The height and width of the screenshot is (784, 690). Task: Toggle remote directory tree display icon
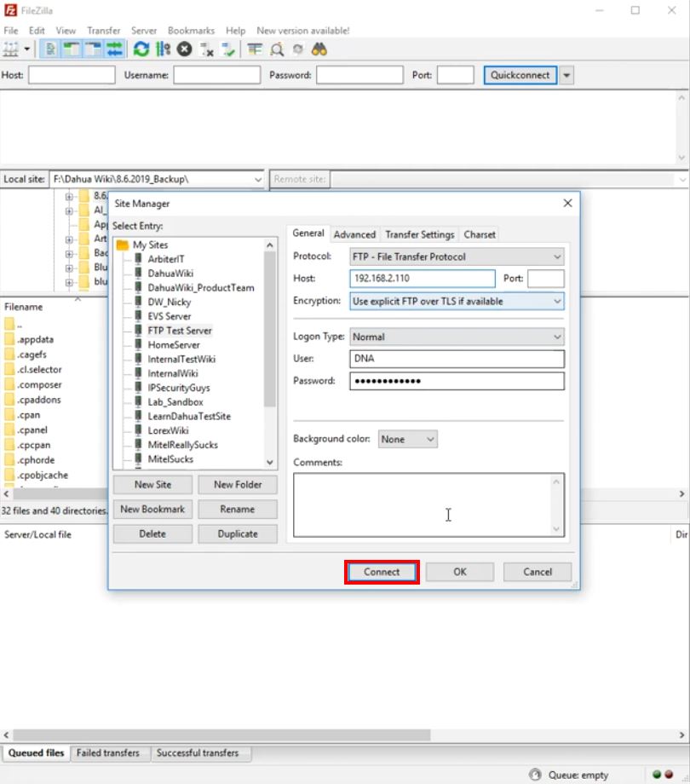pos(93,49)
